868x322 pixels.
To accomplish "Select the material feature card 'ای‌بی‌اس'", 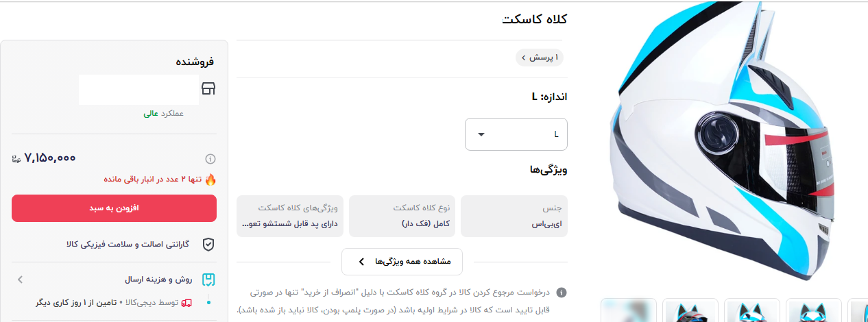I will tap(514, 216).
